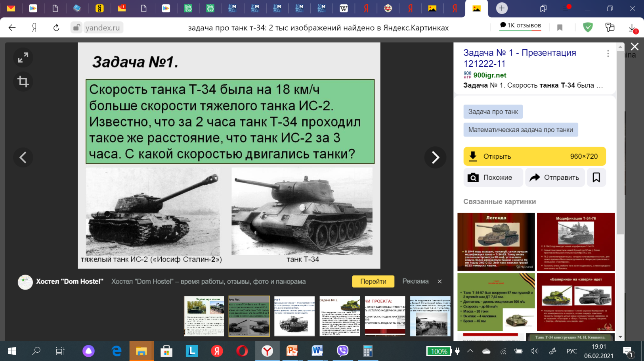644x361 pixels.
Task: Open PowerPoint from the taskbar
Action: (292, 351)
